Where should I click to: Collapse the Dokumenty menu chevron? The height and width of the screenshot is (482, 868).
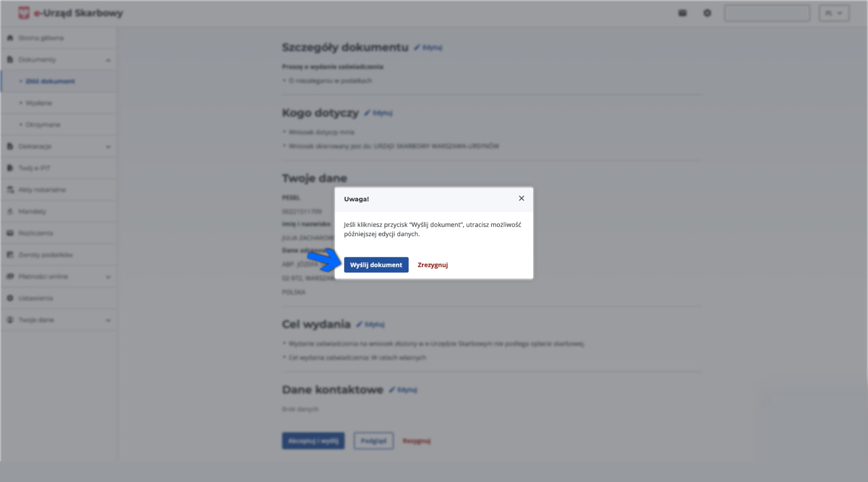point(108,60)
